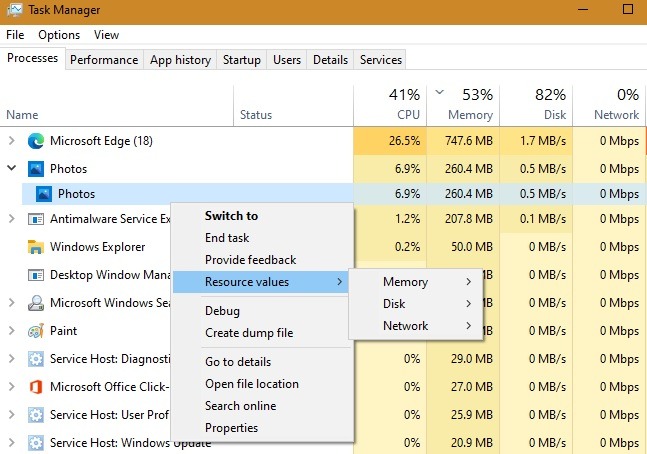The width and height of the screenshot is (647, 454).
Task: Switch to the Users tab
Action: click(287, 60)
